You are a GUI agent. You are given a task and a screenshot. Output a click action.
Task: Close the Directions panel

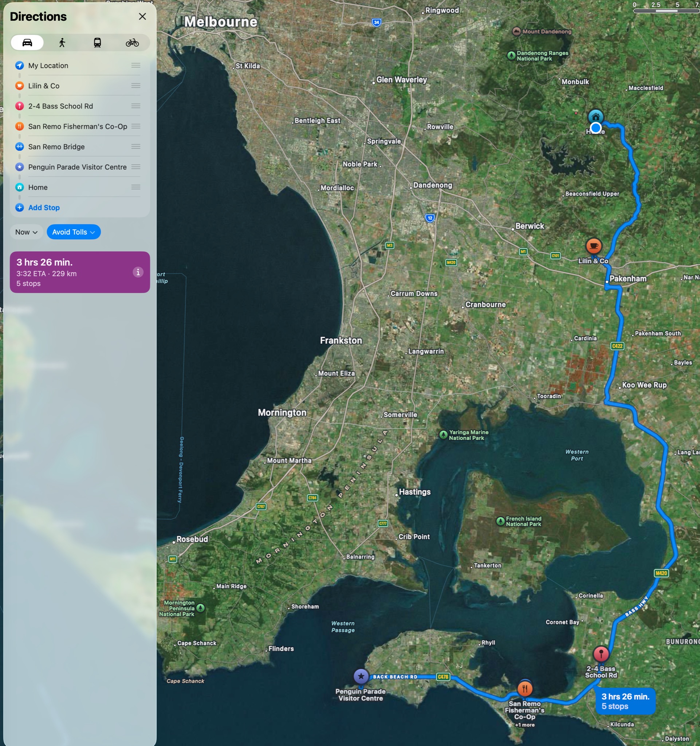[142, 16]
